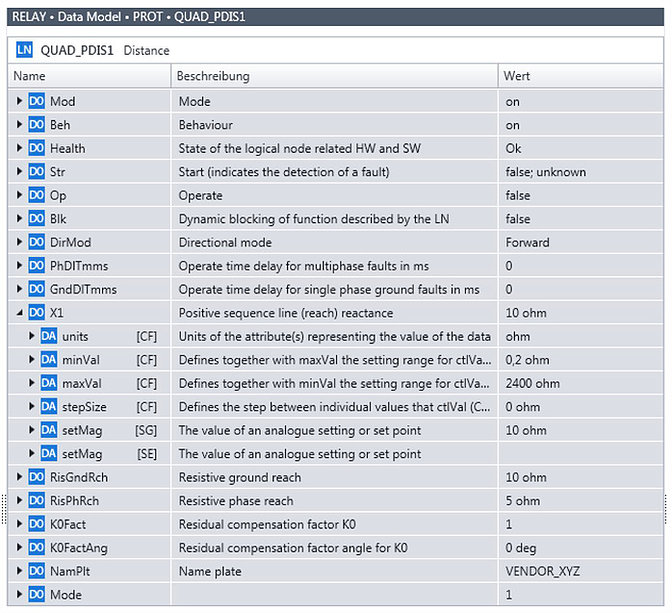Screen dimensions: 672x613
Task: Select the 0,2 ohm minVal value
Action: pyautogui.click(x=527, y=360)
